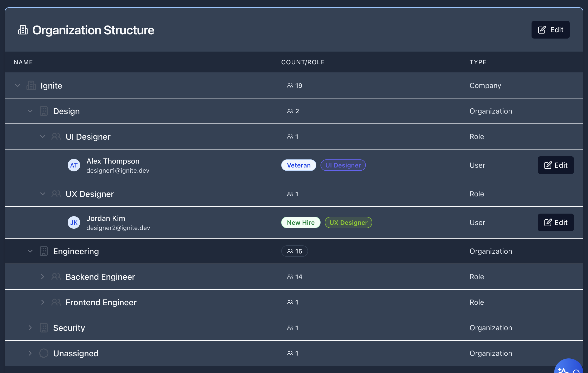This screenshot has height=373, width=588.
Task: Expand the Backend Engineer role
Action: (43, 277)
